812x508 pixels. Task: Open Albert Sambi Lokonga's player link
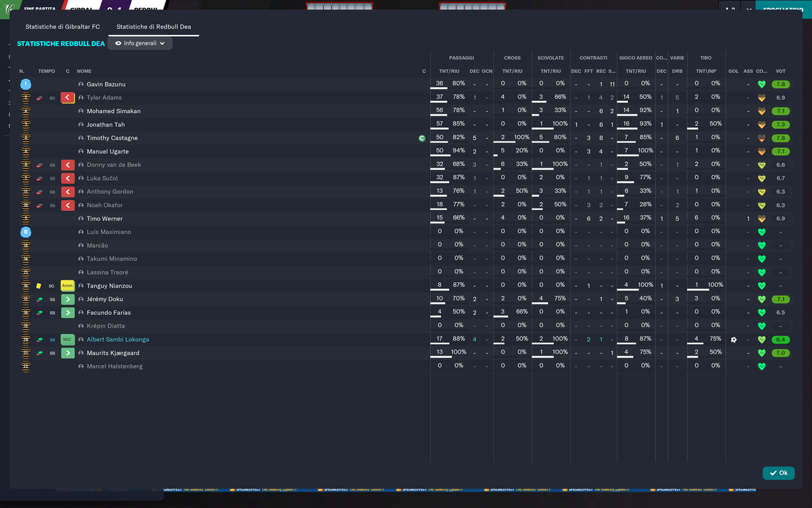(118, 340)
